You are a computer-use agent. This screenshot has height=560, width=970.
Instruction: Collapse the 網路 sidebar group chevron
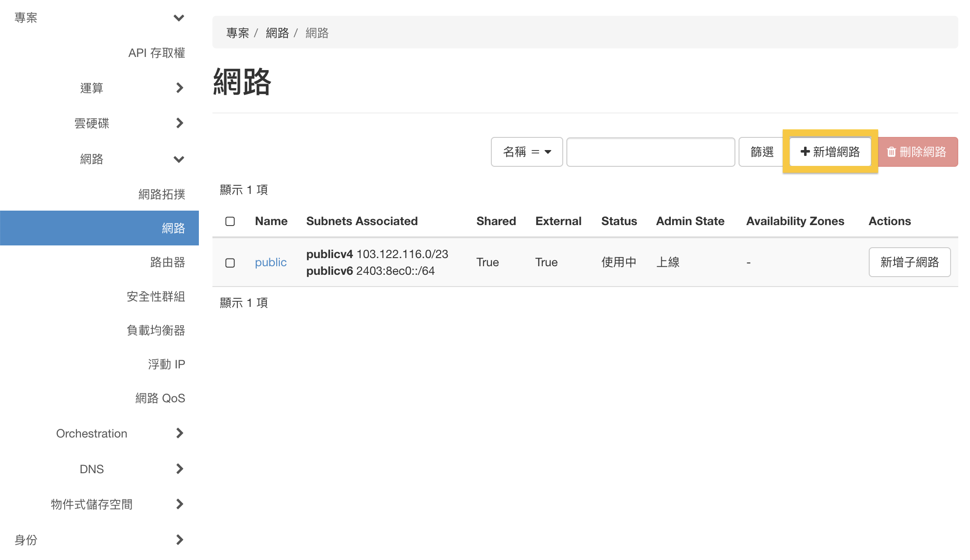(x=179, y=159)
